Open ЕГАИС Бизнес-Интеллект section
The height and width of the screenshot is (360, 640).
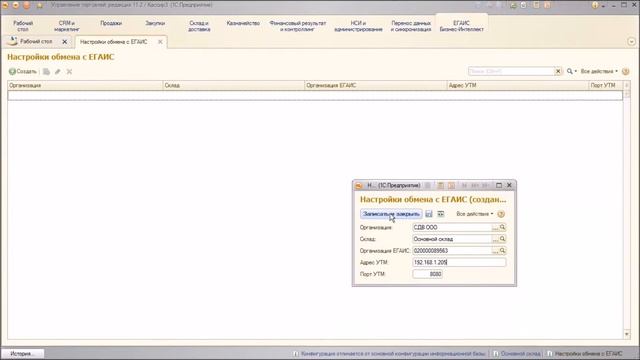(462, 26)
